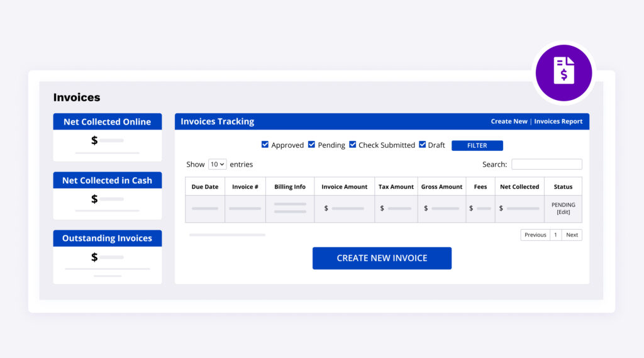Open the Create New link

pos(509,121)
